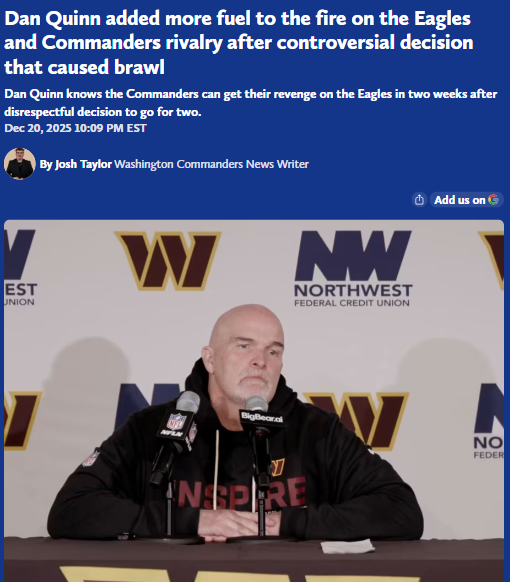The width and height of the screenshot is (510, 582).
Task: Click the NFL shield patch on hoodie sleeve
Action: click(x=91, y=458)
